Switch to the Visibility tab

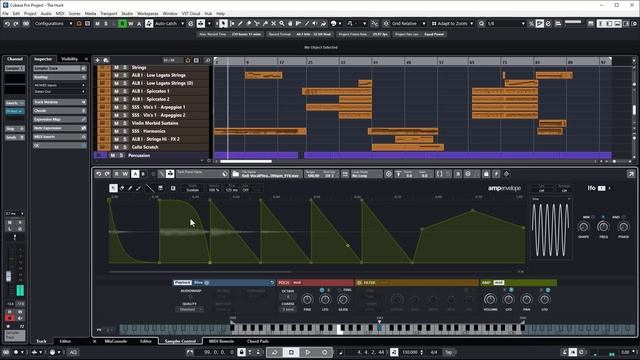[x=69, y=59]
